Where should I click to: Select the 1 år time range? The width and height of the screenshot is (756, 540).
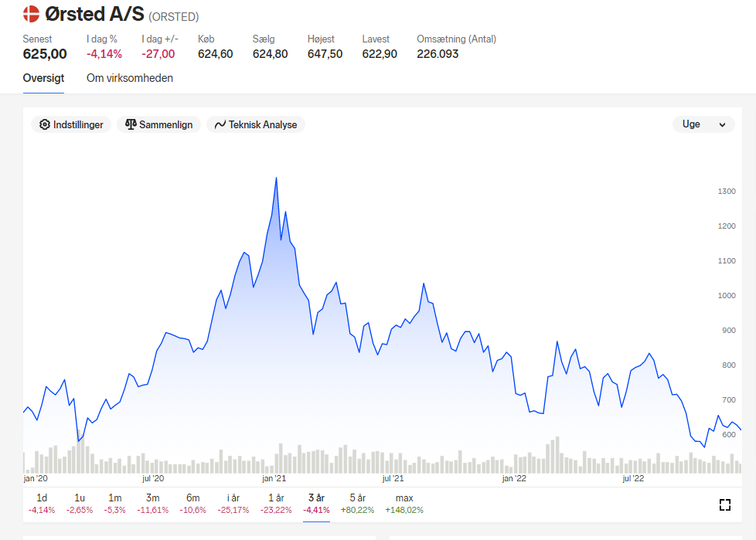pyautogui.click(x=276, y=504)
